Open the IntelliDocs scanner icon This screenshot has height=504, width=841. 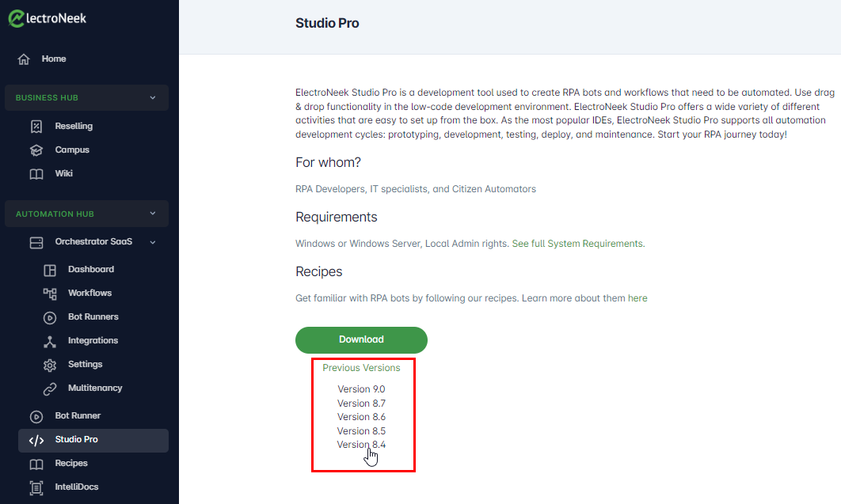tap(36, 487)
